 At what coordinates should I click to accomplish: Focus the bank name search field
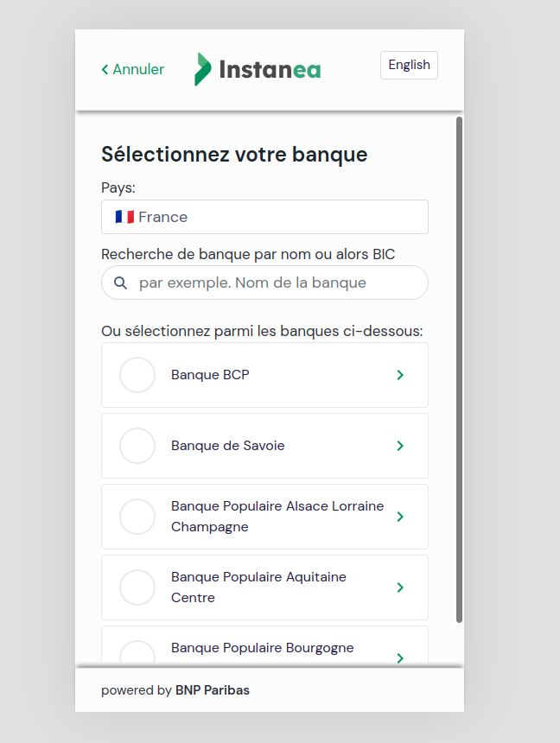pyautogui.click(x=277, y=283)
